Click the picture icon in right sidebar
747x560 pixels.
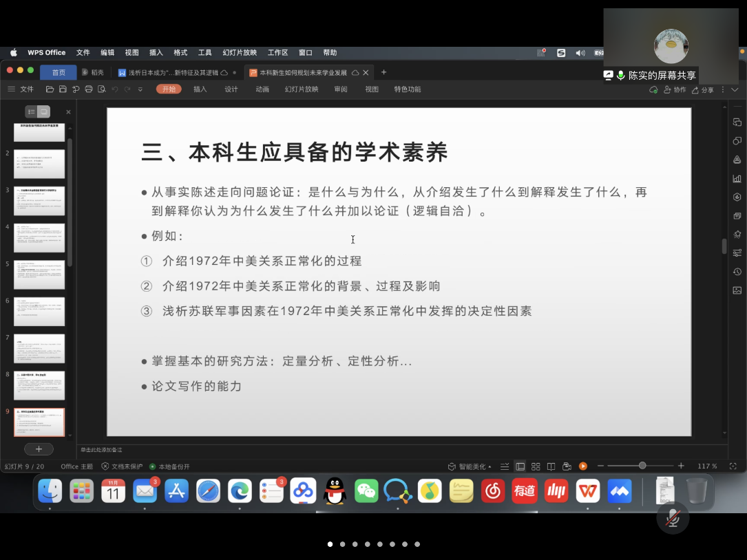click(x=737, y=290)
